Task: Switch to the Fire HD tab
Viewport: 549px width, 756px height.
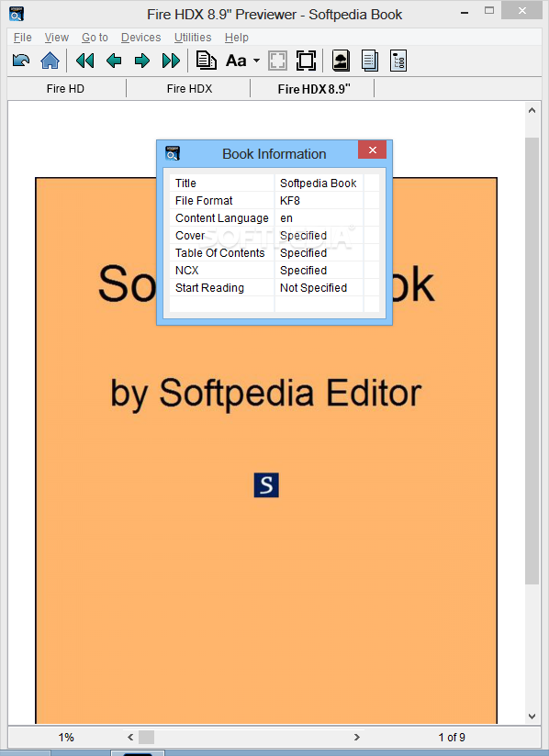Action: coord(65,89)
